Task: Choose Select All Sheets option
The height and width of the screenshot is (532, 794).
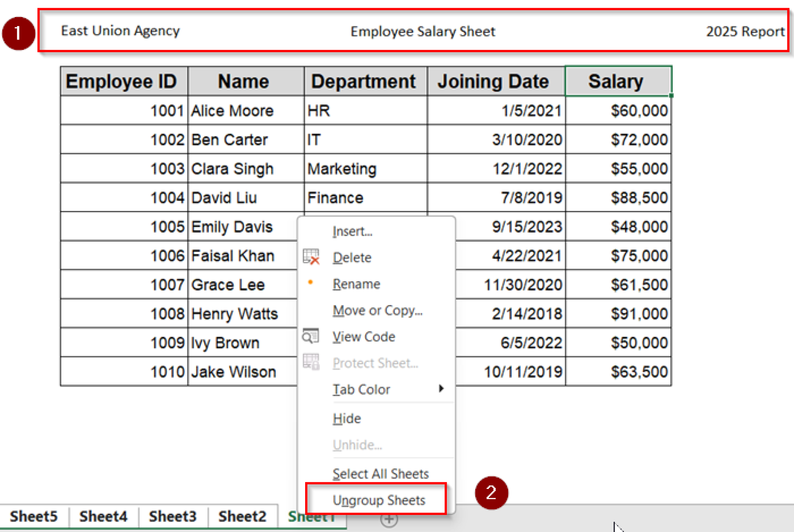Action: (x=380, y=473)
